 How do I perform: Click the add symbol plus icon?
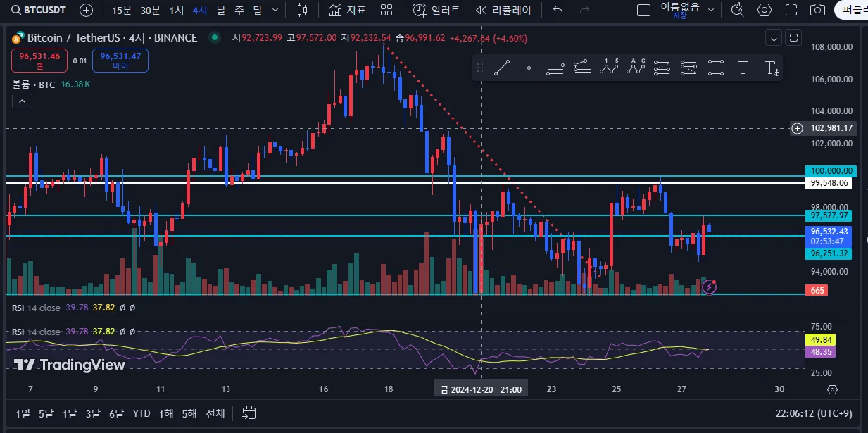[86, 10]
